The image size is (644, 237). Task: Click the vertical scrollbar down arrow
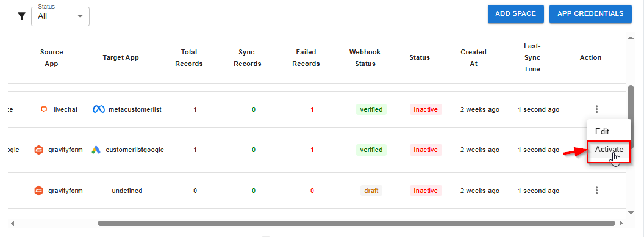pos(631,213)
